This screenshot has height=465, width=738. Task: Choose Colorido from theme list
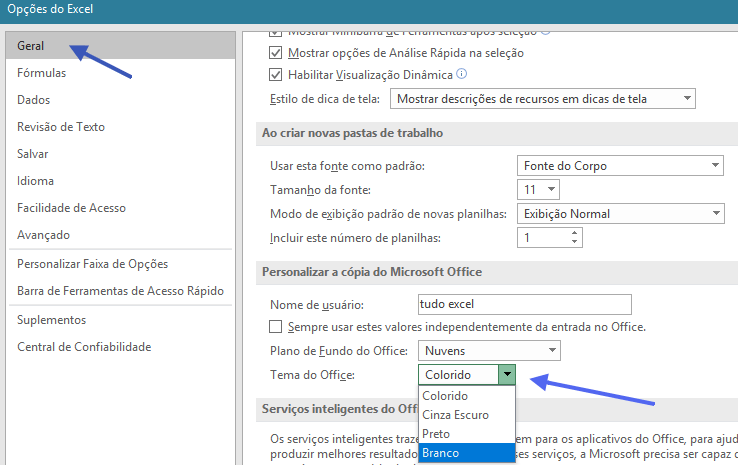(x=467, y=396)
